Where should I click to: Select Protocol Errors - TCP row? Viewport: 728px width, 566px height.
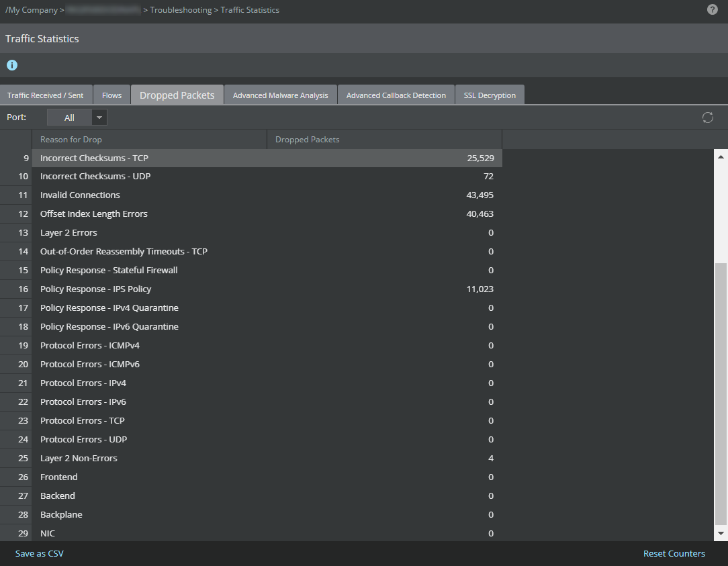(x=251, y=421)
